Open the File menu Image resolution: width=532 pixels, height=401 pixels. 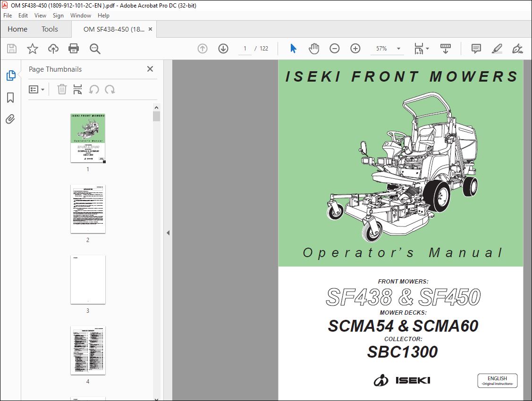coord(8,16)
